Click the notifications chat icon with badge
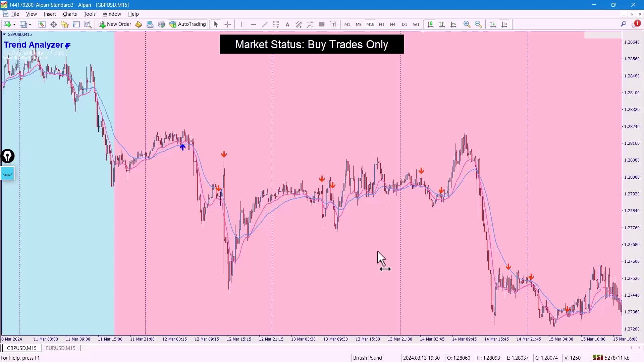Viewport: 644px width, 362px height. 636,24
